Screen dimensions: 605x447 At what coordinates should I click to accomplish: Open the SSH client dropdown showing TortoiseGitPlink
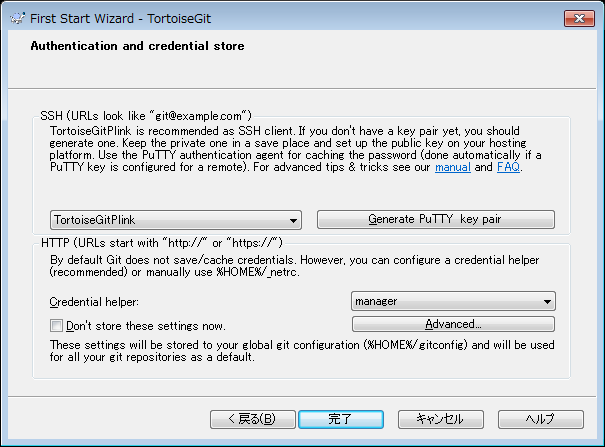(x=176, y=220)
